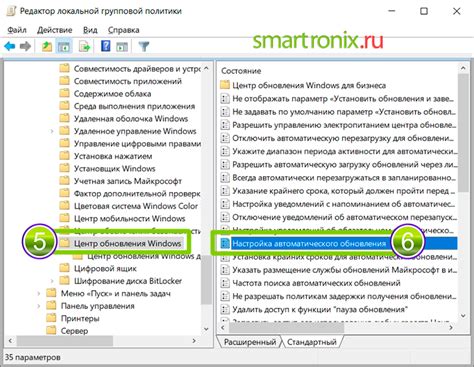This screenshot has width=474, height=367.
Task: Select Учетная запись Майкрософт folder
Action: tap(128, 181)
